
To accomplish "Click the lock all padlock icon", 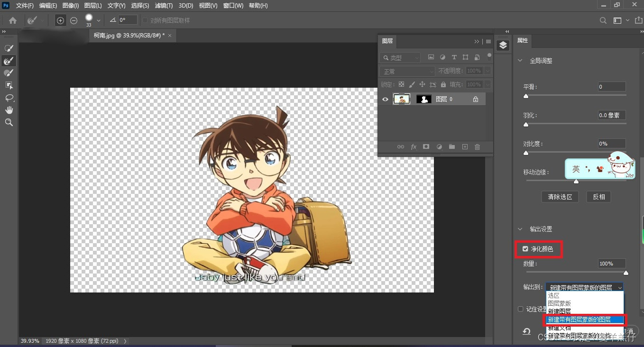I will (x=443, y=84).
